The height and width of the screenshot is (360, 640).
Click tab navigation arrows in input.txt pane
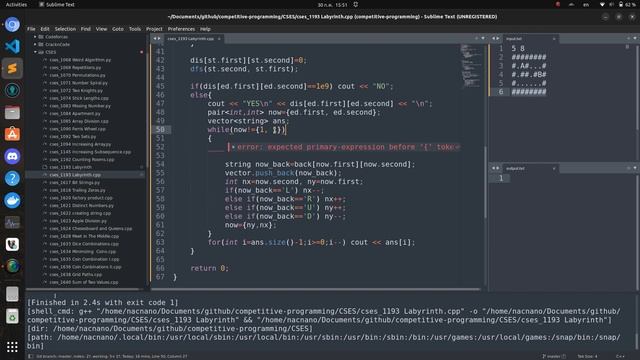click(x=496, y=38)
